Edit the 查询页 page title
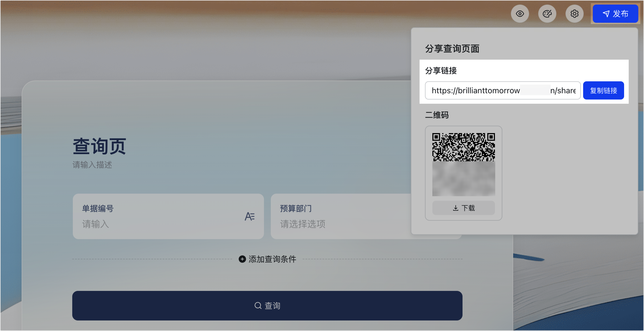This screenshot has width=644, height=331. click(99, 146)
